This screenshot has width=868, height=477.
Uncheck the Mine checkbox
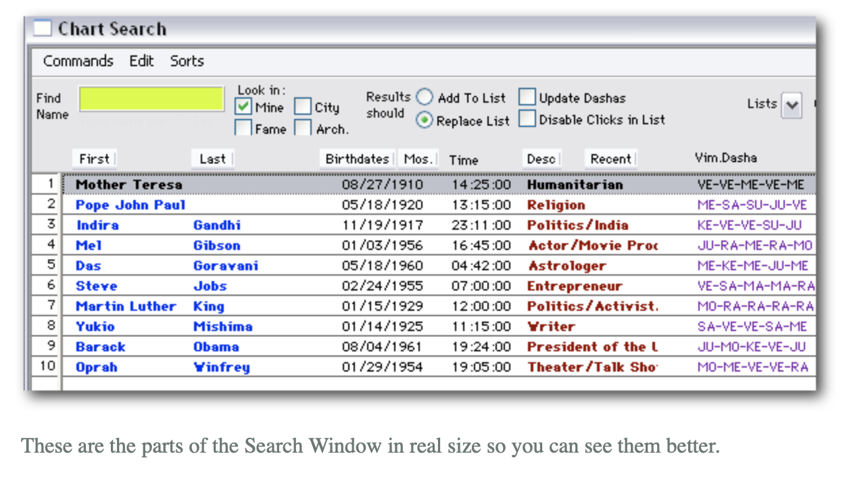coord(243,107)
